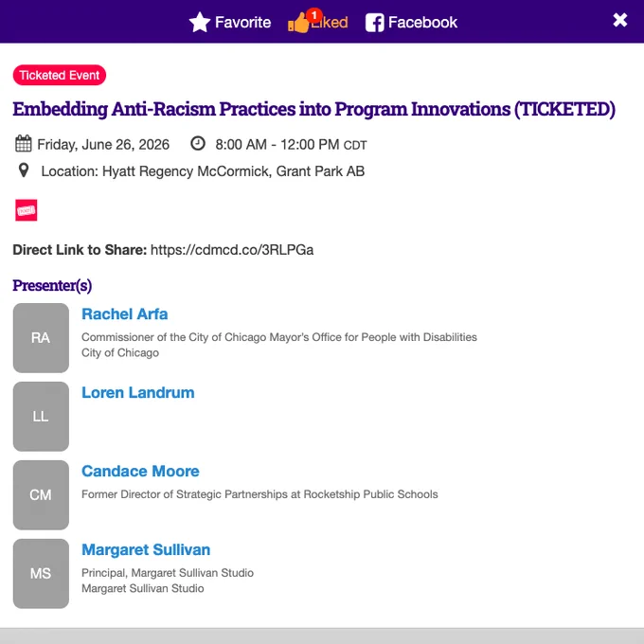
Task: Click the RA avatar thumbnail
Action: pos(41,338)
